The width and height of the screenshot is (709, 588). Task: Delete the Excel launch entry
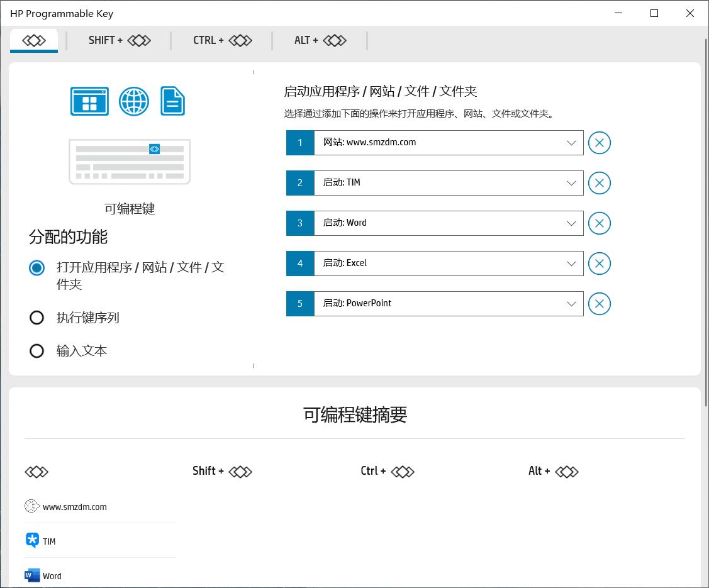tap(599, 263)
